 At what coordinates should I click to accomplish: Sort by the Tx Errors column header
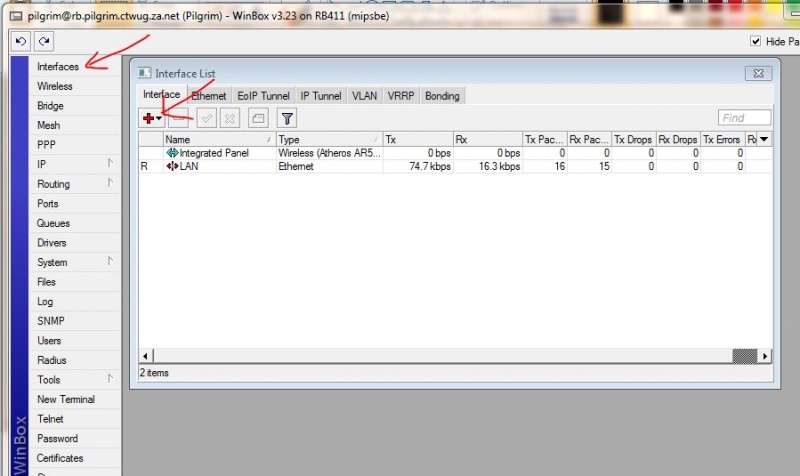[x=722, y=139]
